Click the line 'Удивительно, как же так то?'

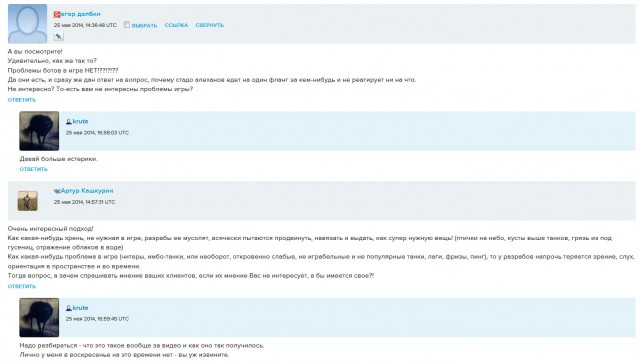tap(52, 61)
